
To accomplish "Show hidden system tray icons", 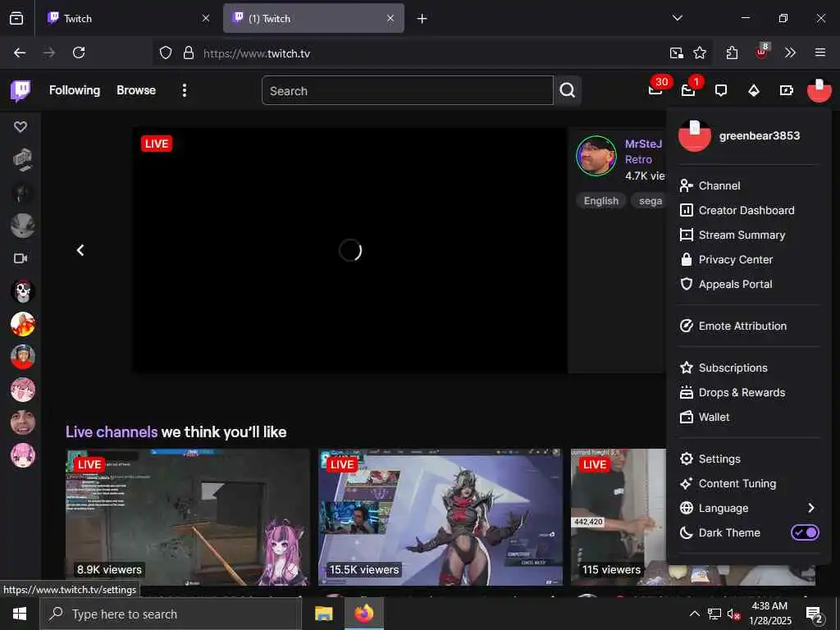I will 694,614.
